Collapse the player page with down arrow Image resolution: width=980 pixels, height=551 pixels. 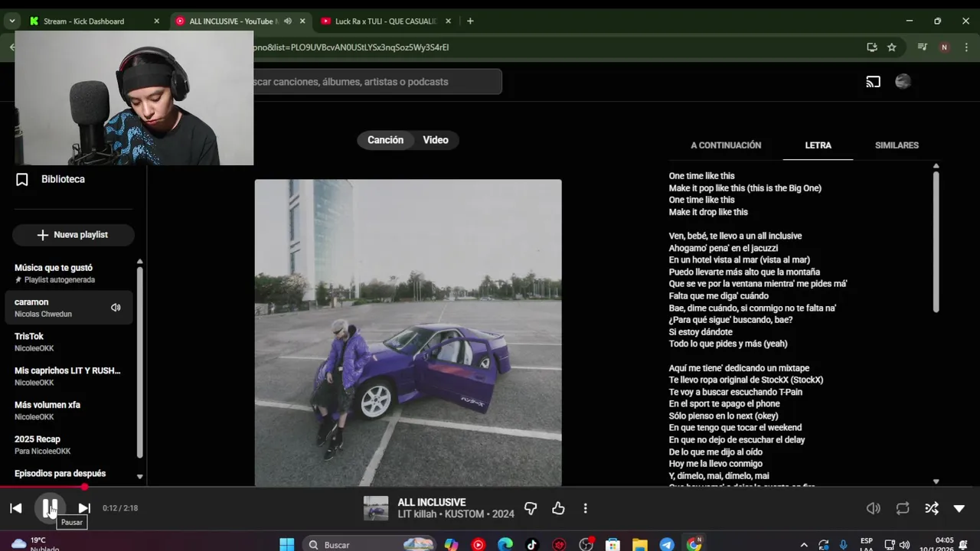point(959,508)
